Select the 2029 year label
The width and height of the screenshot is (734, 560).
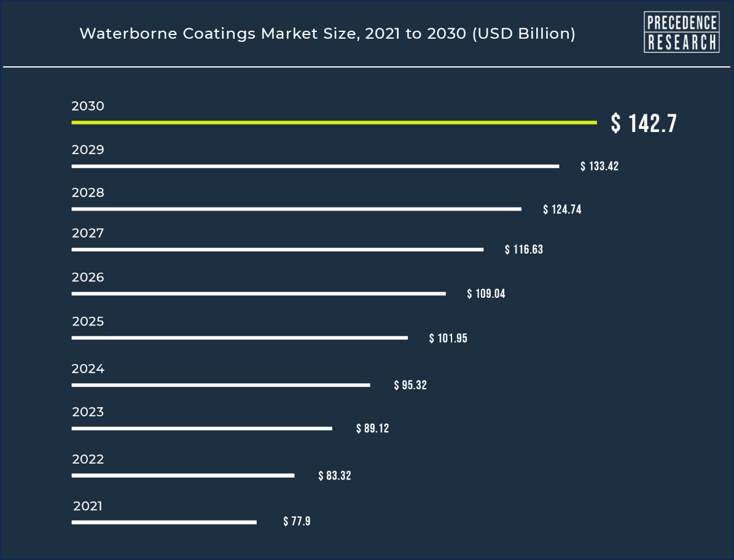click(x=88, y=150)
